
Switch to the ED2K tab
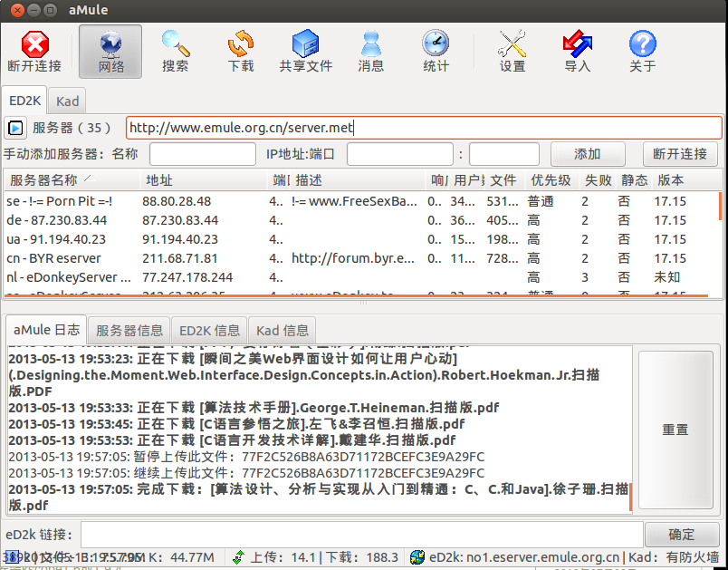click(x=24, y=101)
